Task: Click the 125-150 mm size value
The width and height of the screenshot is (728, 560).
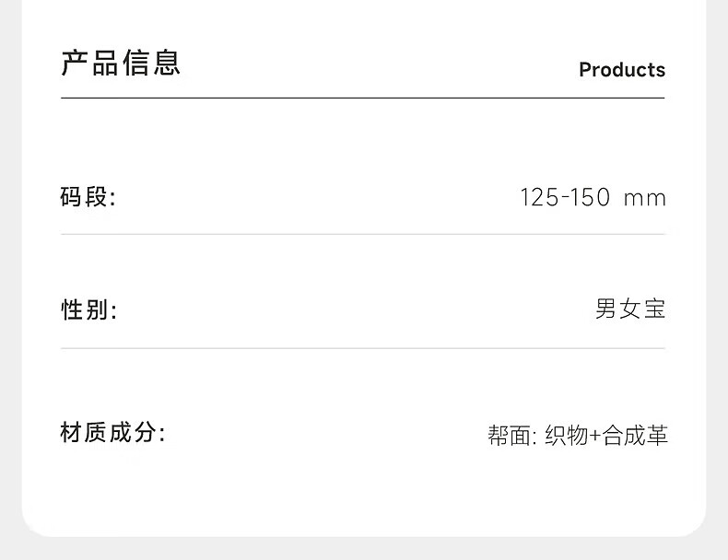Action: [592, 197]
